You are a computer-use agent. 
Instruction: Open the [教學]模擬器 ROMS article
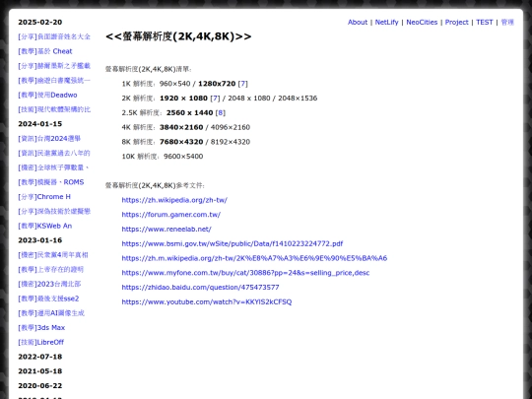(x=51, y=182)
